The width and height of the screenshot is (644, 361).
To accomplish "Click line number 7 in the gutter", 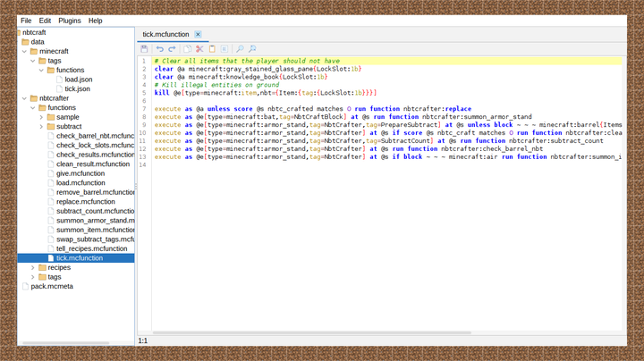I will [x=144, y=109].
